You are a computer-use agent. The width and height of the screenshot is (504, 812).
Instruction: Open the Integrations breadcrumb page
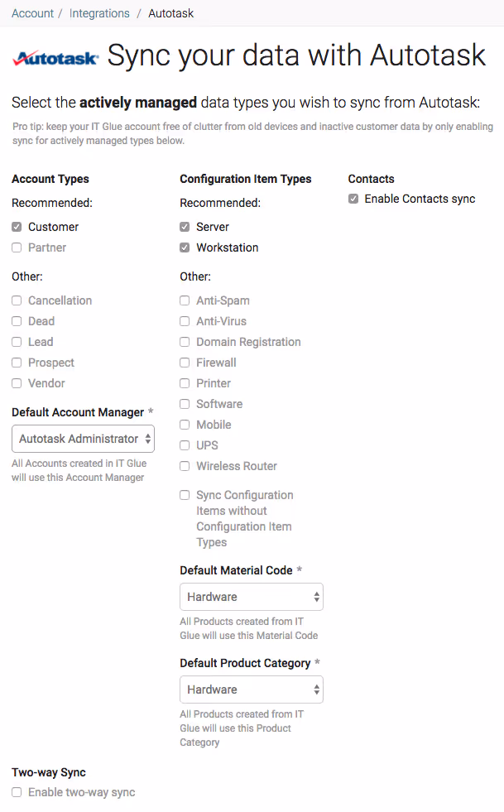click(99, 12)
